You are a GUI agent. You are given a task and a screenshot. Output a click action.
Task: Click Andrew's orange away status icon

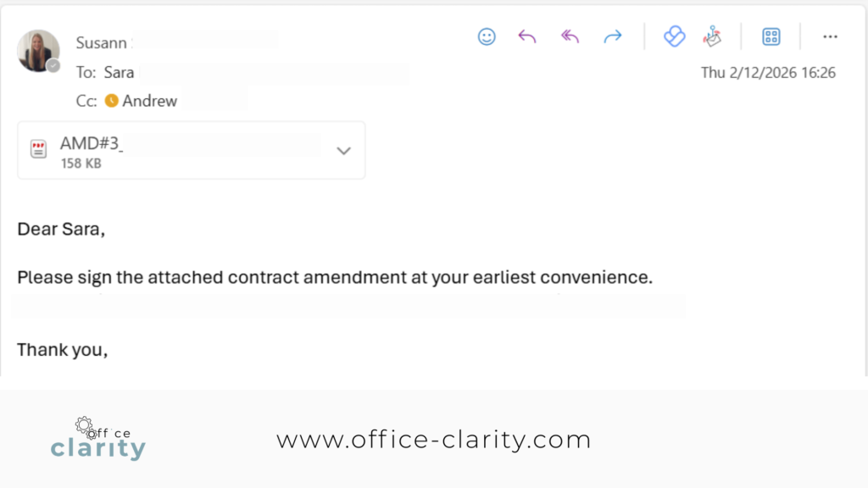click(x=111, y=101)
